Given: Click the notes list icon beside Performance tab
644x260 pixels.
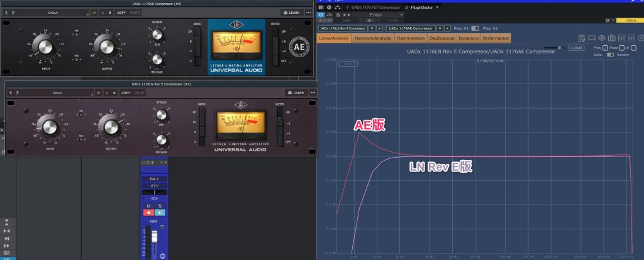Looking at the screenshot, I should pyautogui.click(x=583, y=38).
